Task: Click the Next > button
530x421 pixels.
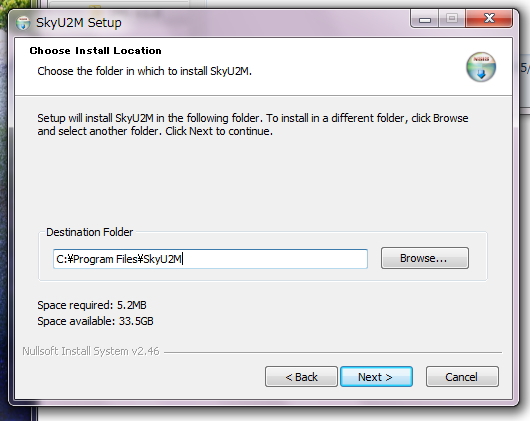Action: (x=376, y=376)
